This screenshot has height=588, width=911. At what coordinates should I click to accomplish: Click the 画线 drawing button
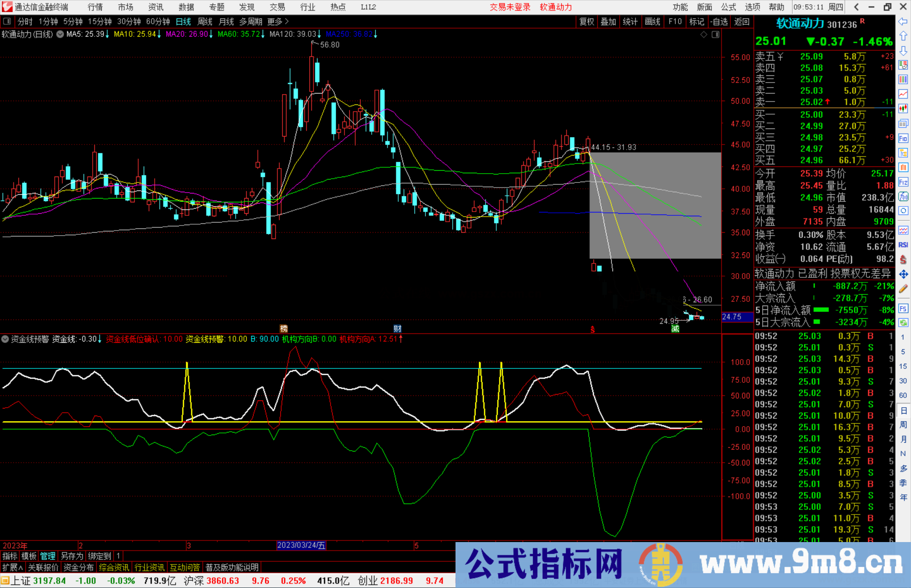point(652,21)
